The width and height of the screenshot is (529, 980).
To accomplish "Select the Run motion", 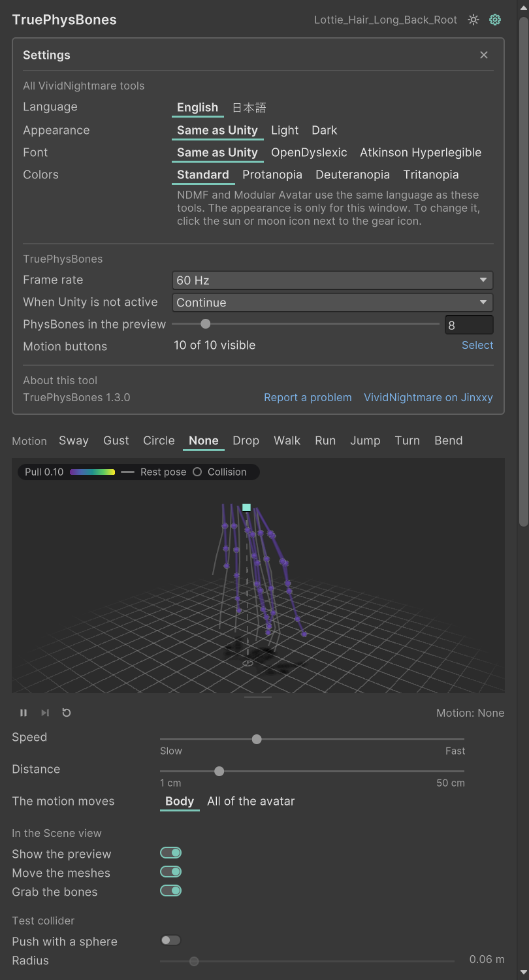I will point(325,440).
